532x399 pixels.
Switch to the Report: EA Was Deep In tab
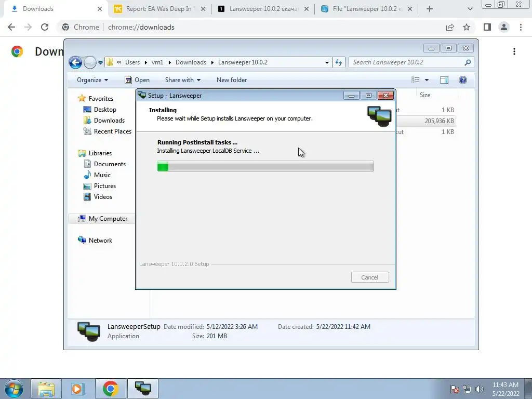click(159, 9)
